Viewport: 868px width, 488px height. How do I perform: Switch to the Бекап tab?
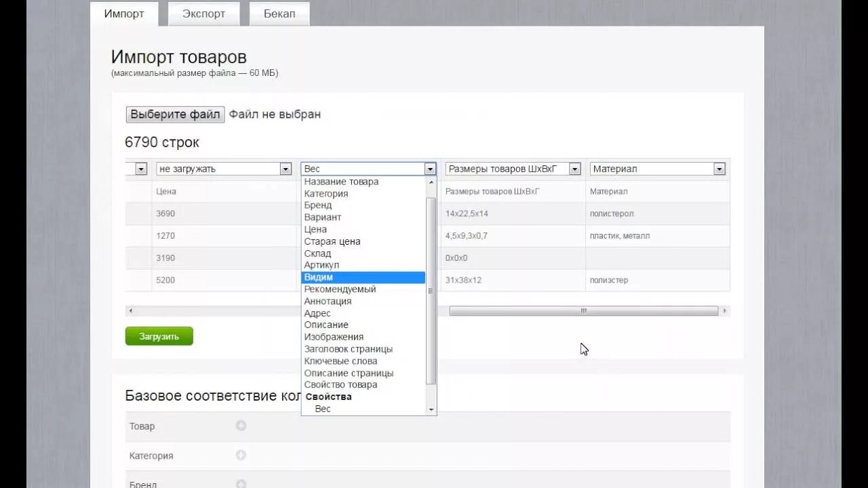pyautogui.click(x=279, y=13)
